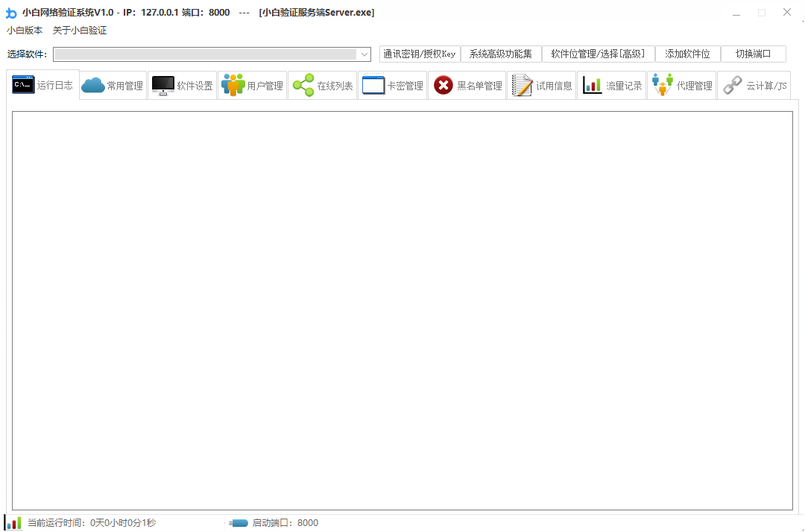This screenshot has width=805, height=532.
Task: Click the notepad icon for 试用信息
Action: (523, 86)
